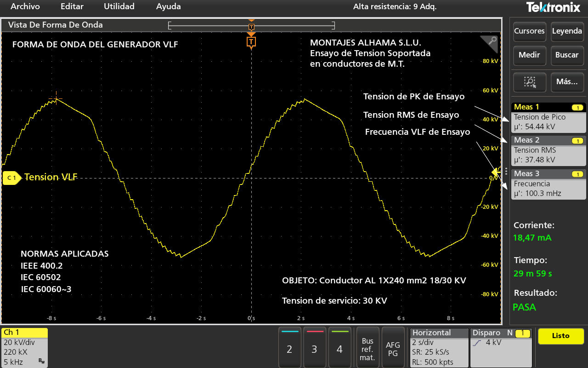The image size is (588, 368).
Task: Open Meas 1 Tension de Pico badge
Action: click(x=548, y=117)
